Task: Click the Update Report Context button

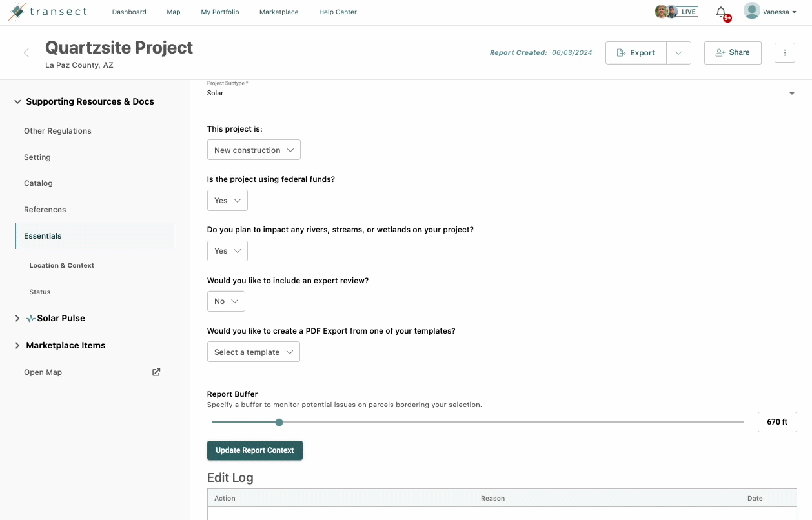Action: click(254, 450)
